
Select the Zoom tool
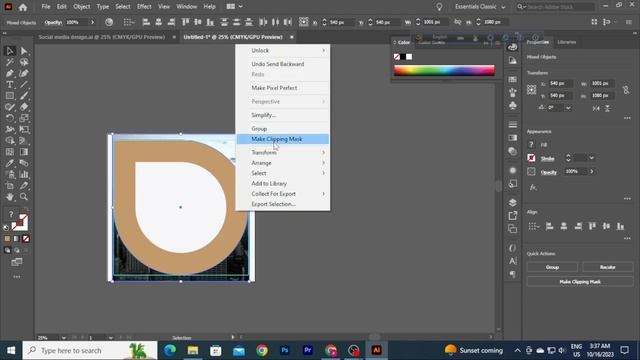pyautogui.click(x=24, y=197)
